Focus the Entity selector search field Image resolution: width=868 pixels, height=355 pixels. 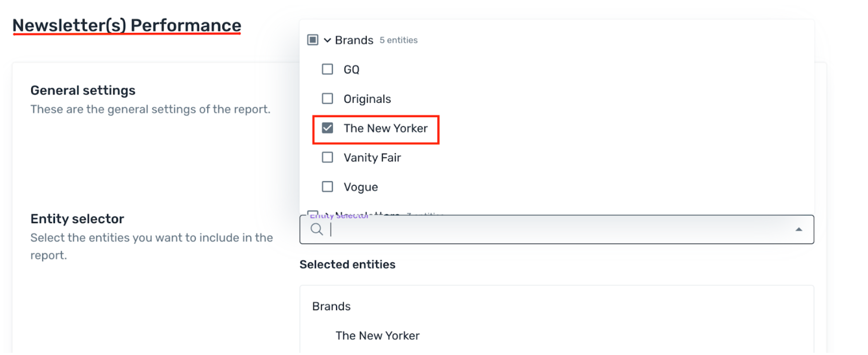[557, 229]
